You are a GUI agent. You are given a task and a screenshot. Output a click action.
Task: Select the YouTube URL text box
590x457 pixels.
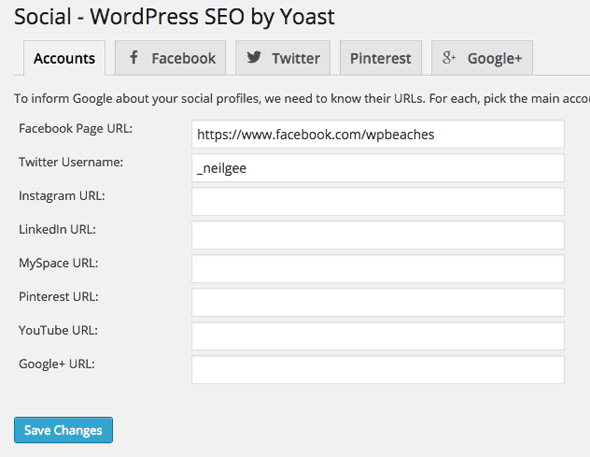(378, 336)
